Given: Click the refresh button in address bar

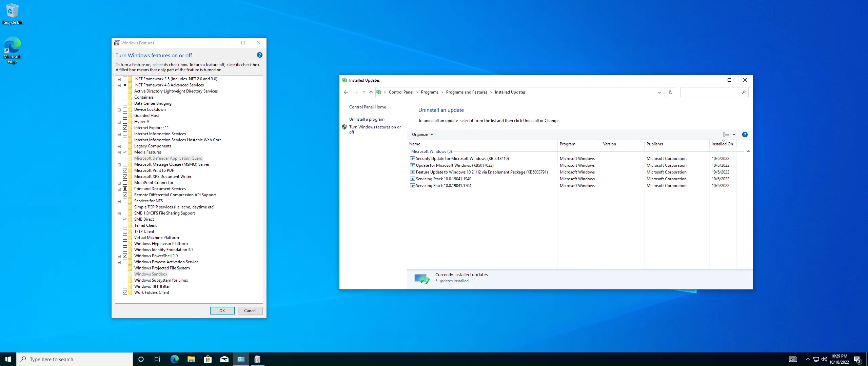Looking at the screenshot, I should coord(670,92).
